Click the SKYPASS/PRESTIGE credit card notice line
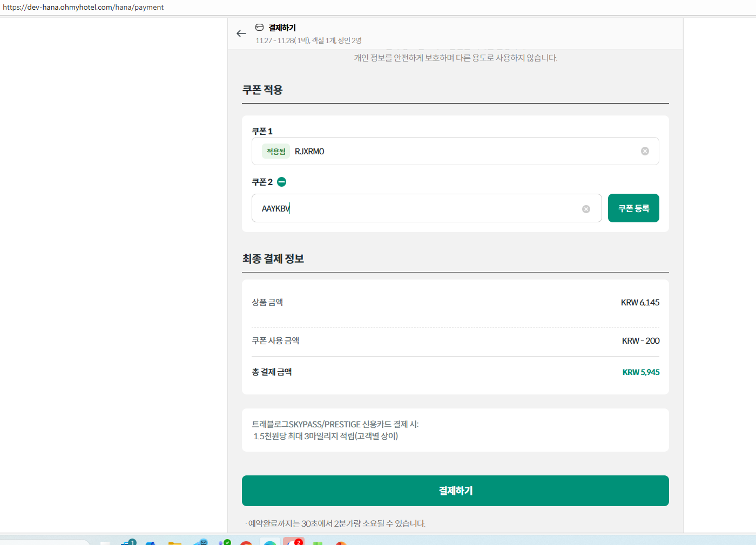The height and width of the screenshot is (545, 756). (x=335, y=424)
